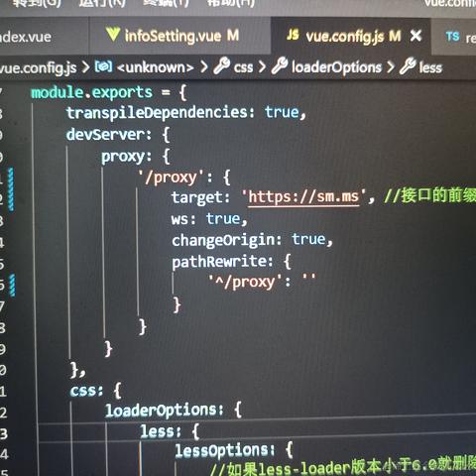Click the wrench icon before loaderOptions breadcrumb
Image resolution: width=476 pixels, height=476 pixels.
280,65
